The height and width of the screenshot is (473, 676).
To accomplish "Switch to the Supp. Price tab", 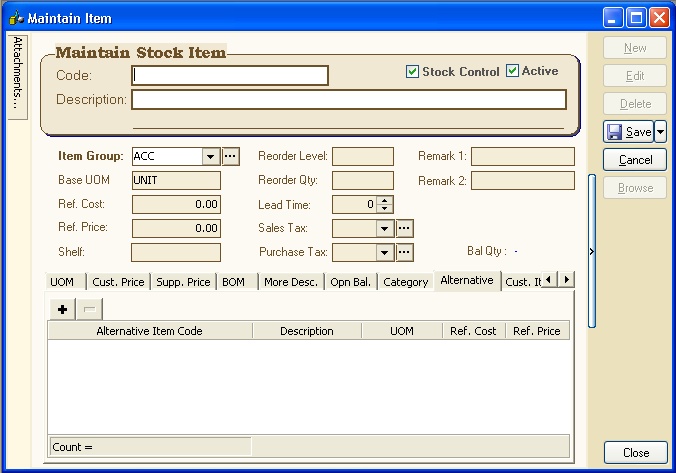I will [183, 282].
